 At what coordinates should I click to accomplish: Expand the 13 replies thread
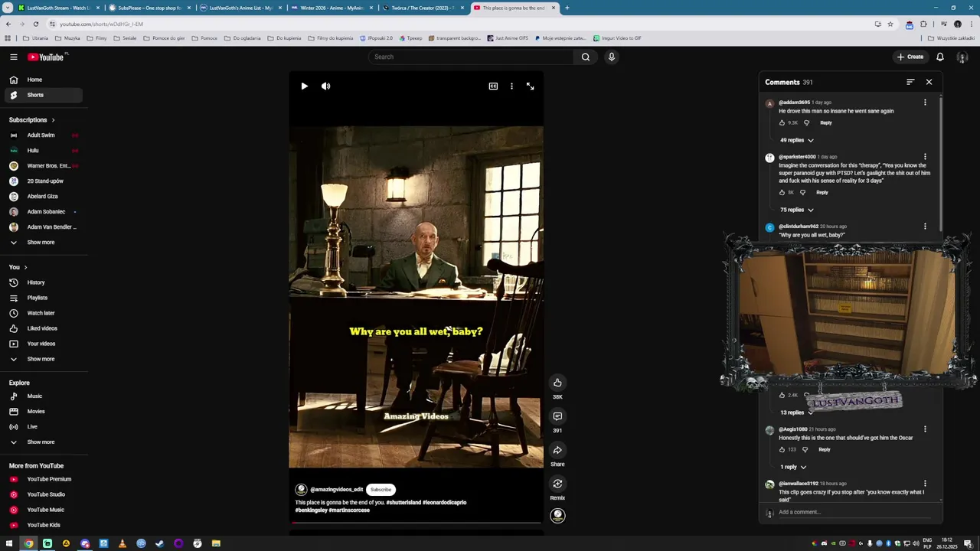796,412
